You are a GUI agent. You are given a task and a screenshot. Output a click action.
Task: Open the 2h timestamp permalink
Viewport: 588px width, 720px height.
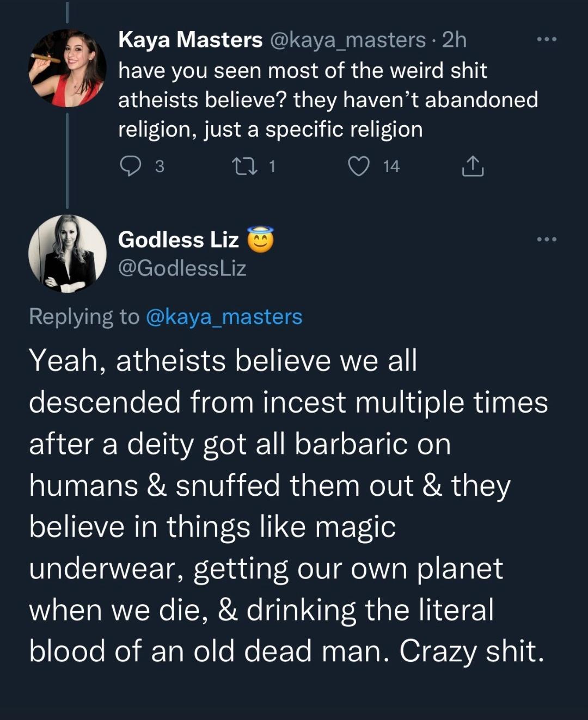455,40
